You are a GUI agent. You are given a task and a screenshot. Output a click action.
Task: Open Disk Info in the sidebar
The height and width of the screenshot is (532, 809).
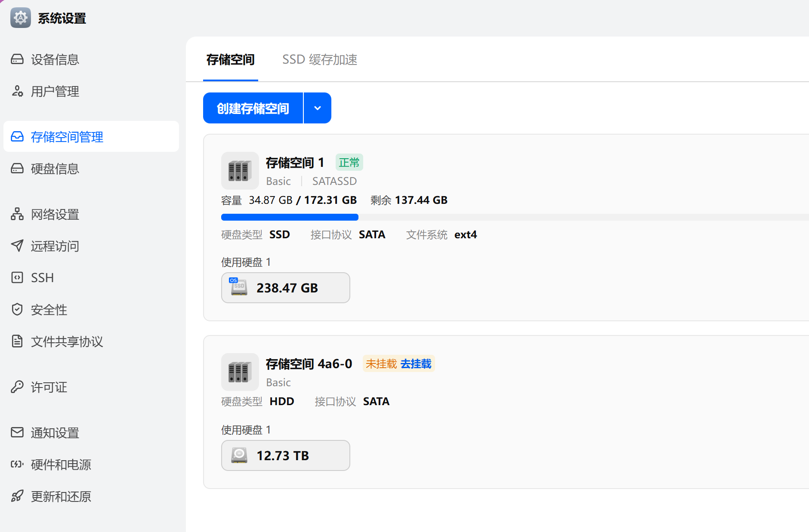(55, 169)
